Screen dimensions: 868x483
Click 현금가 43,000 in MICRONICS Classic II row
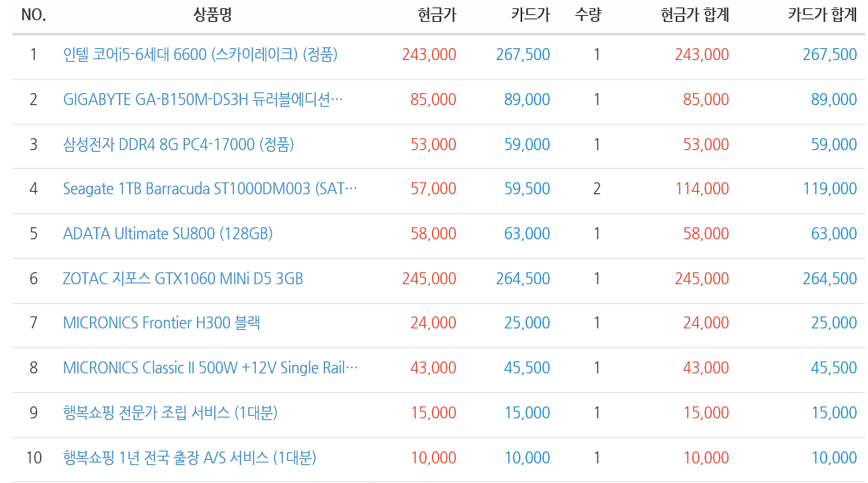[x=433, y=368]
